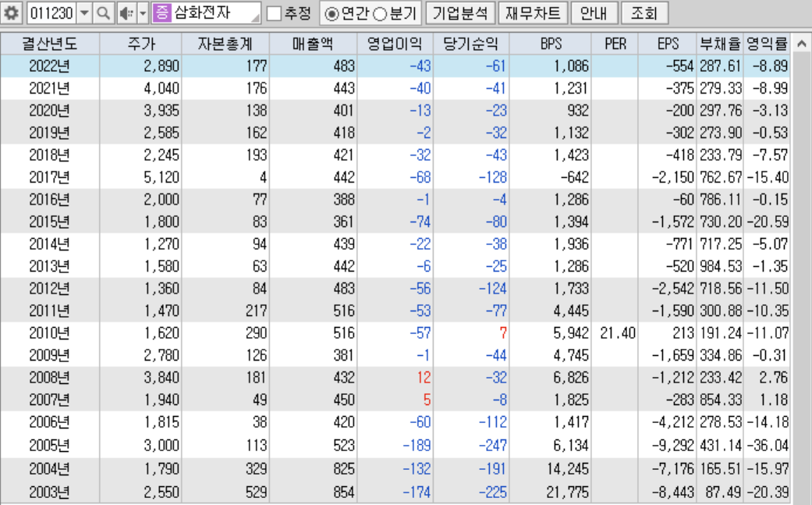Viewport: 812px width, 505px height.
Task: Select the 2022년 row
Action: pos(395,66)
